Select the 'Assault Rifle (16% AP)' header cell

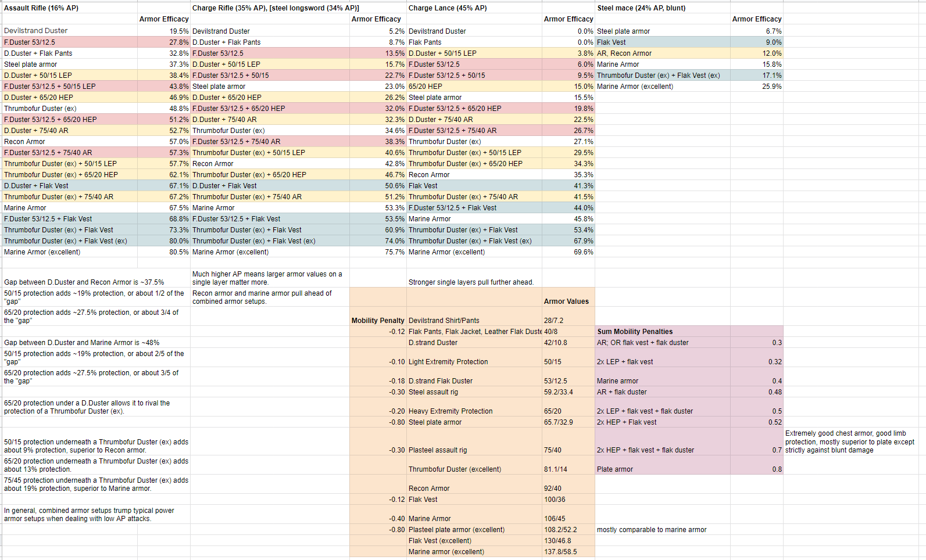point(70,8)
